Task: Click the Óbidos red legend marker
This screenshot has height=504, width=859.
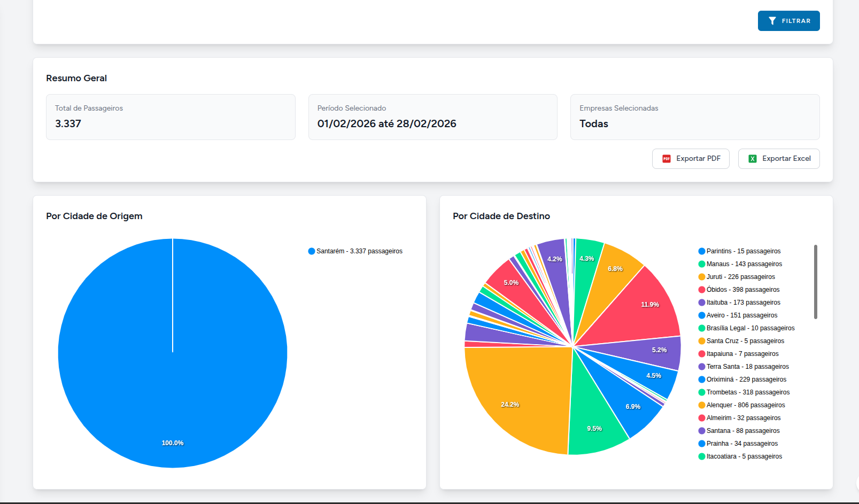Action: coord(702,290)
